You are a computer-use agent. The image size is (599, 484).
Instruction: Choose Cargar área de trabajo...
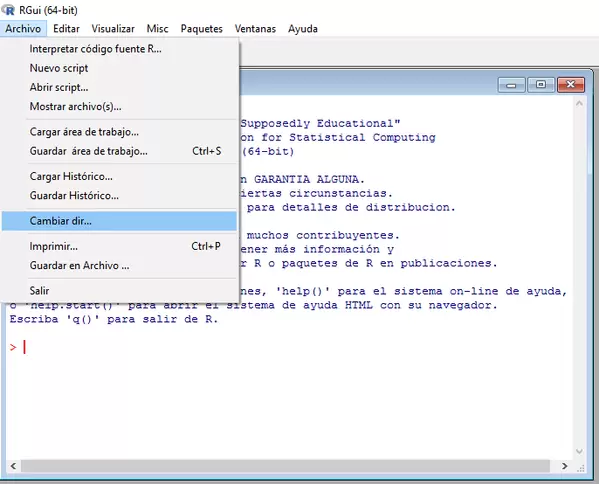(119, 132)
